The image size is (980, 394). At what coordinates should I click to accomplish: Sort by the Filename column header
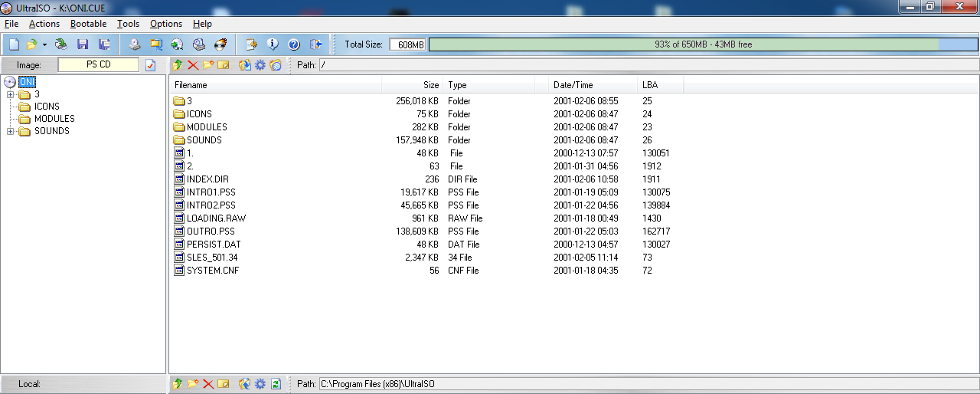point(276,85)
